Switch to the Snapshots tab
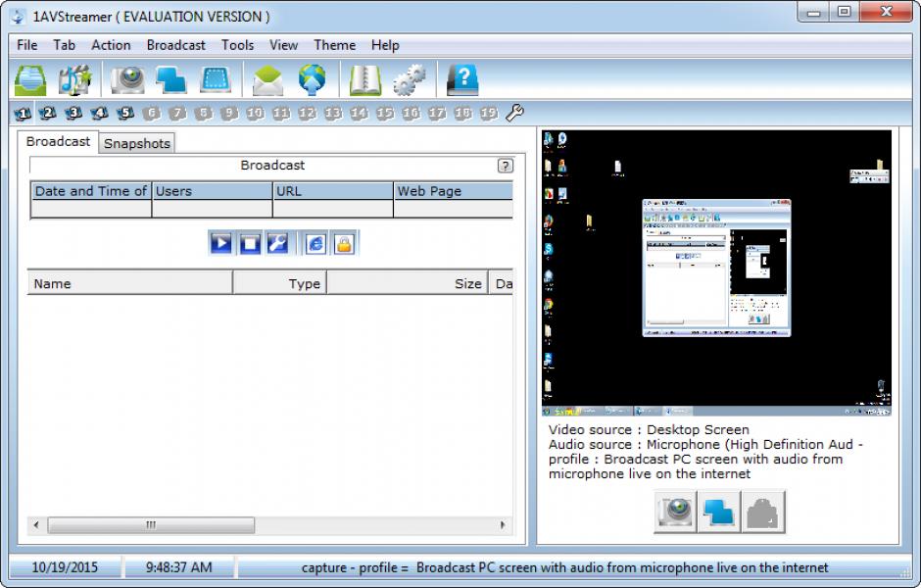The width and height of the screenshot is (921, 588). click(x=137, y=143)
